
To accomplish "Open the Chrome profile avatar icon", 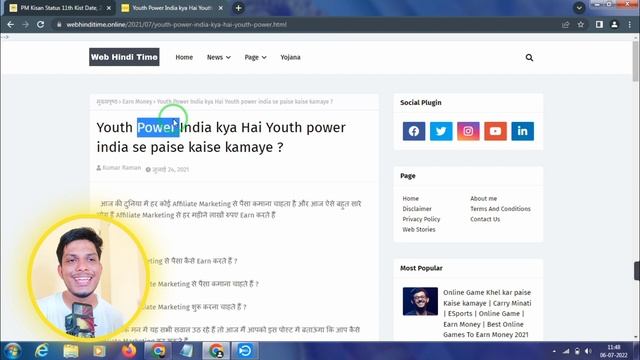I will click(x=614, y=24).
